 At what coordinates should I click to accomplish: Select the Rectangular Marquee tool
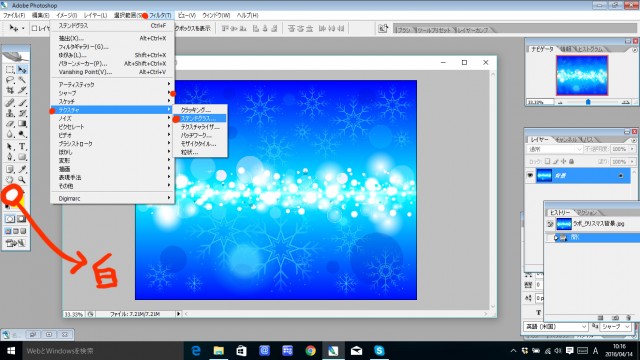[x=10, y=69]
